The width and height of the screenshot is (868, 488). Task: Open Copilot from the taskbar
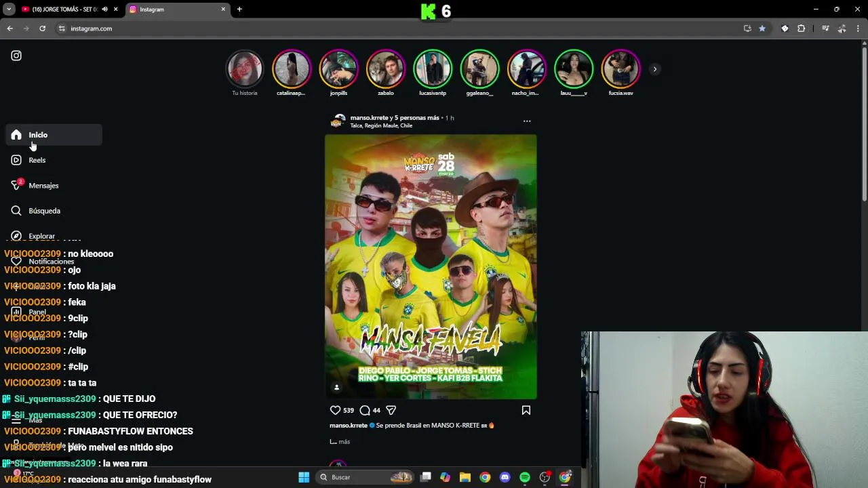445,477
